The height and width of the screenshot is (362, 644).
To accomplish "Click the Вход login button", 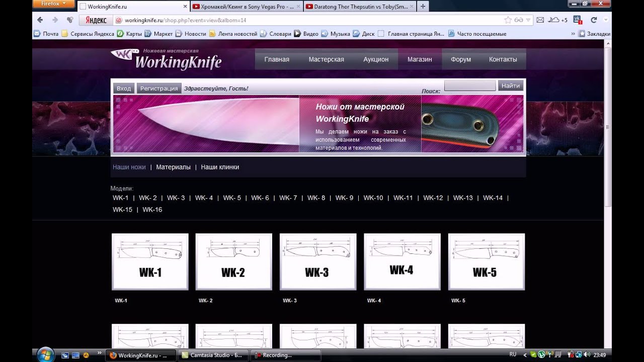I will [x=124, y=88].
